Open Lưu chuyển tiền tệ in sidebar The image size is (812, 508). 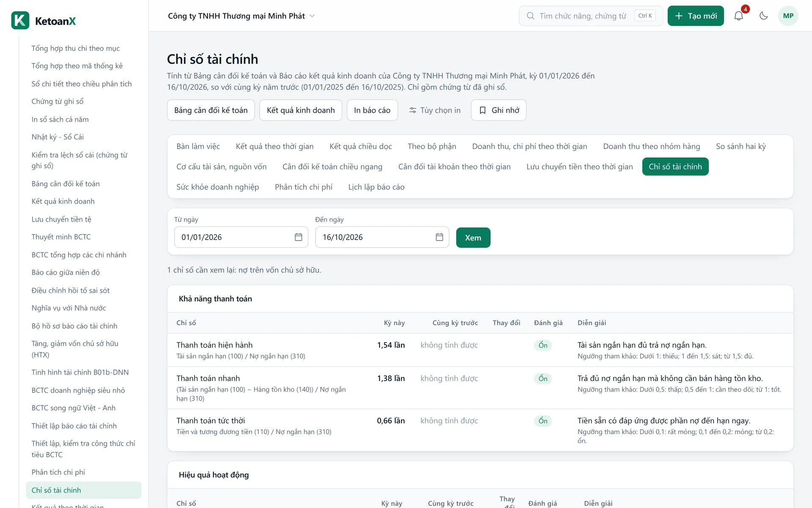pyautogui.click(x=61, y=219)
